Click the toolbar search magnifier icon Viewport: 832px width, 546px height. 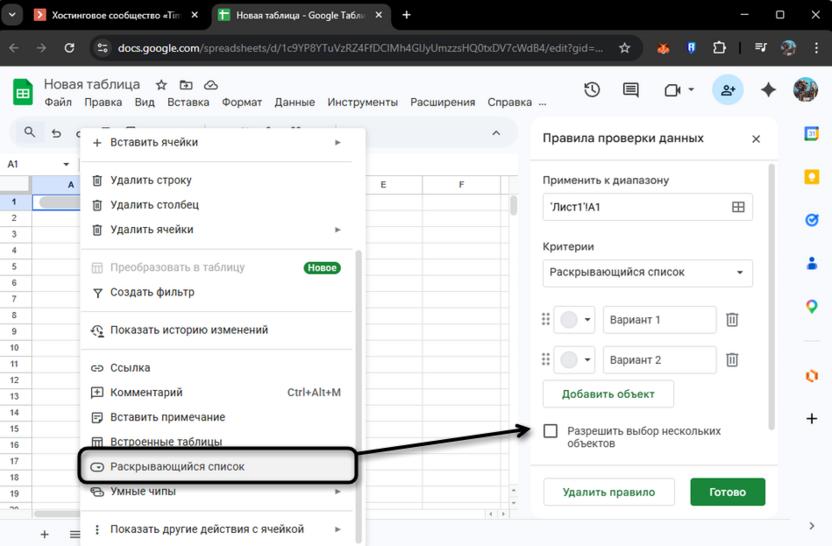click(x=30, y=132)
